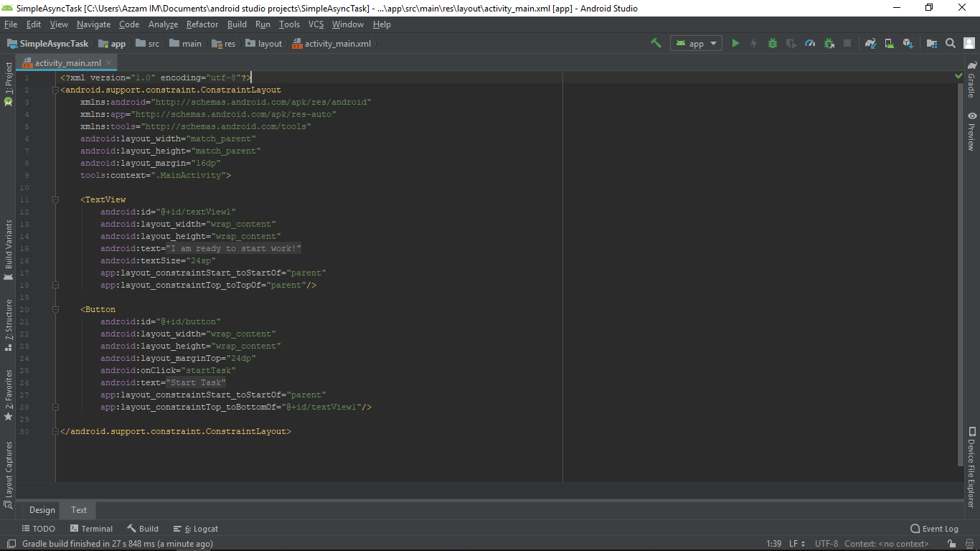The height and width of the screenshot is (551, 980).
Task: Open Project Structure folder icon
Action: click(932, 43)
